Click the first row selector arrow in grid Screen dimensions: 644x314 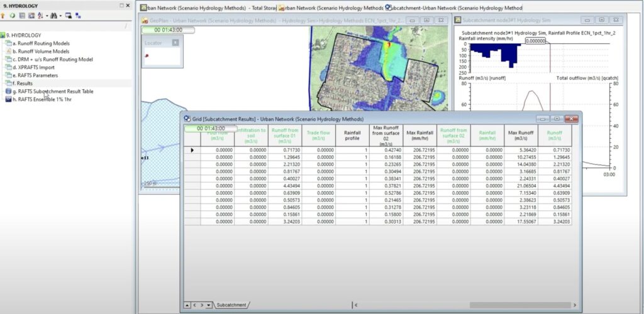point(192,150)
